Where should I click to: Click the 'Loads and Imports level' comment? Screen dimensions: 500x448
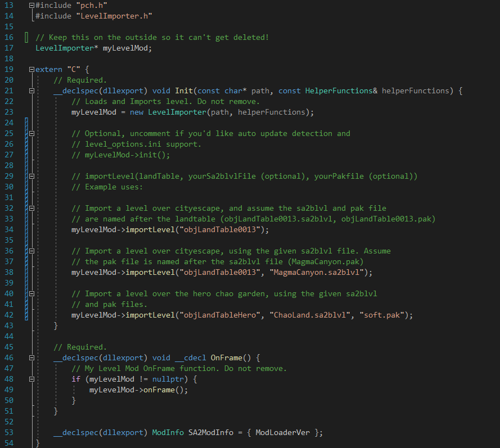tap(165, 101)
